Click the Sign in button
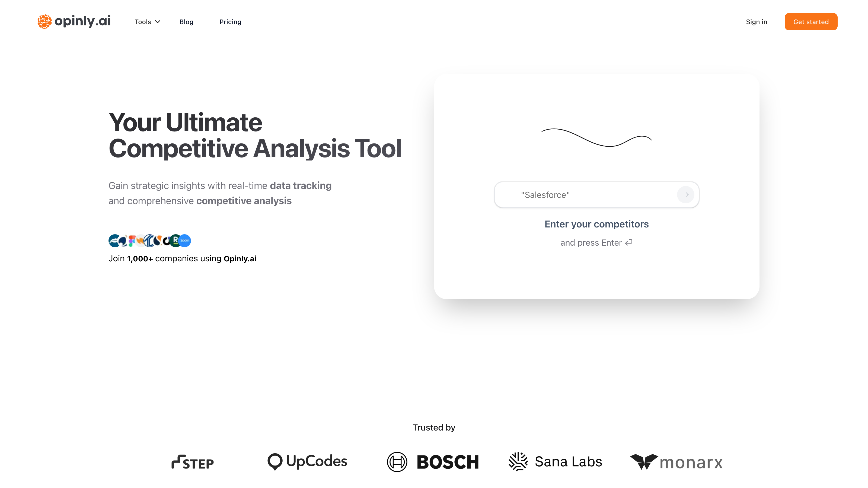The image size is (868, 488). pyautogui.click(x=757, y=21)
